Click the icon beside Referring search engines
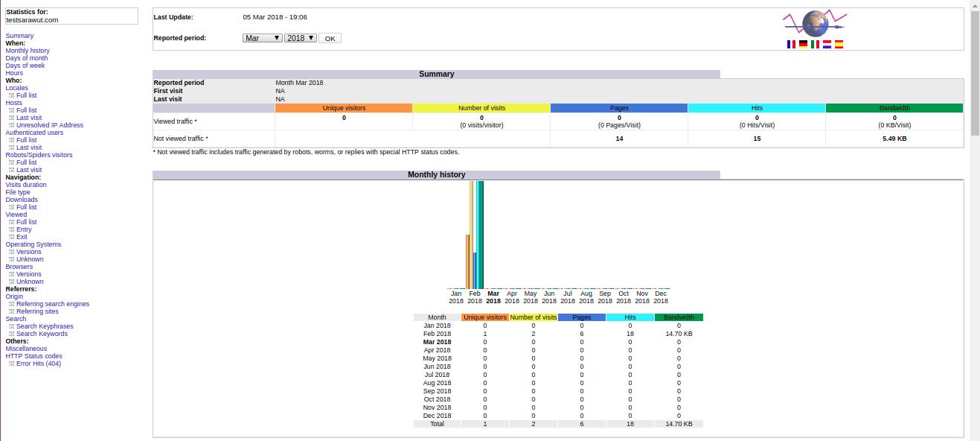 point(11,304)
